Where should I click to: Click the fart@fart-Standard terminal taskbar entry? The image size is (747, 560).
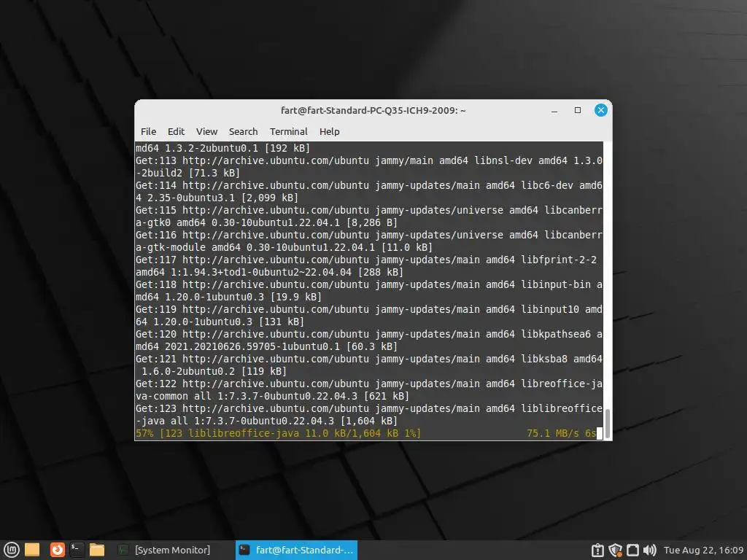[x=296, y=550]
